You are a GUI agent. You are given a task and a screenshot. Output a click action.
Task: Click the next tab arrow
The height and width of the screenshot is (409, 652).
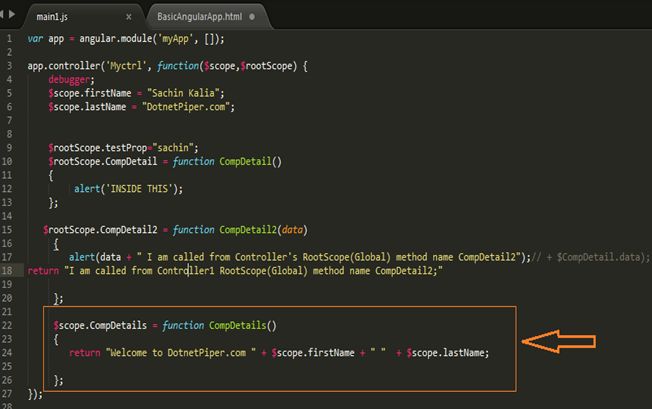click(12, 14)
